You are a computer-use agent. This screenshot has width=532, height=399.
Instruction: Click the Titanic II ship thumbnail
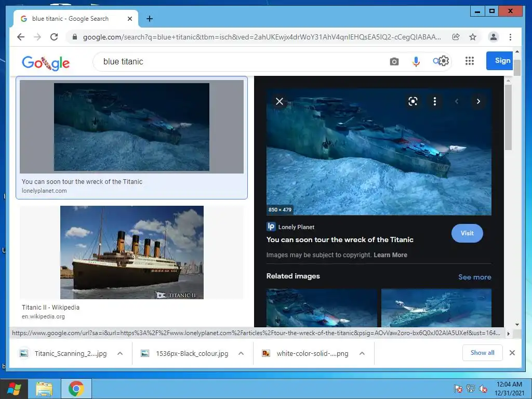(x=131, y=252)
